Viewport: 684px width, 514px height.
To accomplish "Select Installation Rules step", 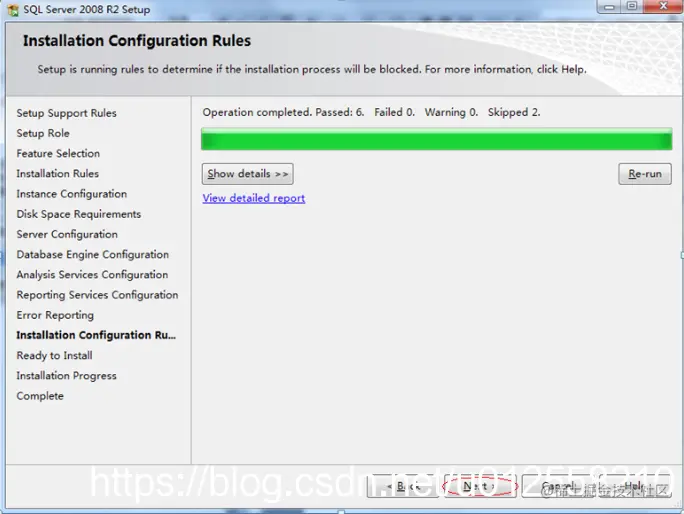I will [x=58, y=174].
